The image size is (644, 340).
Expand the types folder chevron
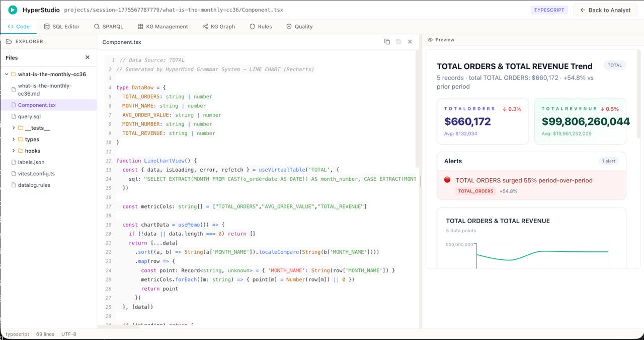[14, 139]
